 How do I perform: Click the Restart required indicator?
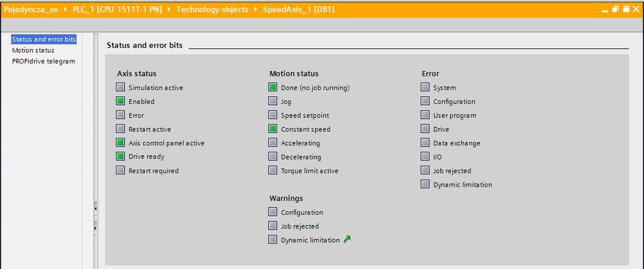point(120,170)
